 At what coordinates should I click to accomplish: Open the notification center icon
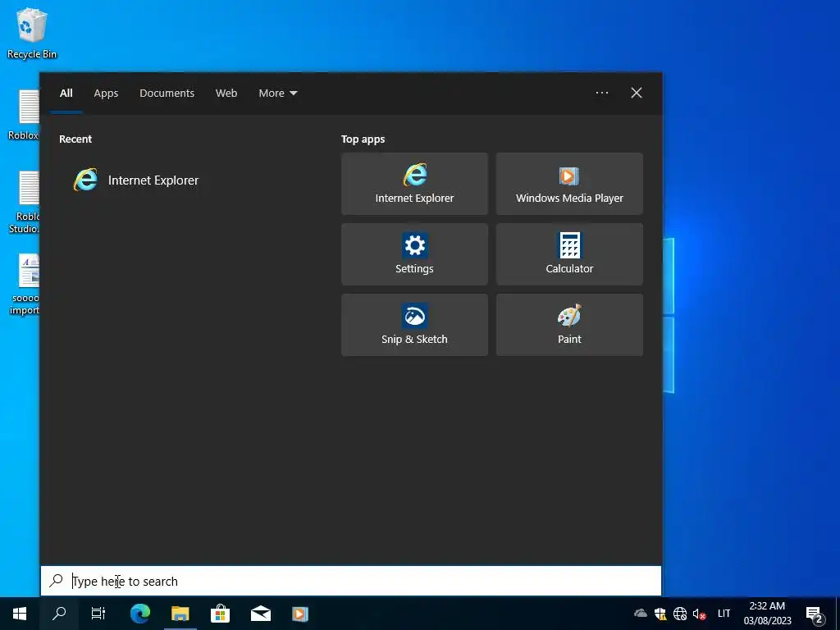[815, 614]
